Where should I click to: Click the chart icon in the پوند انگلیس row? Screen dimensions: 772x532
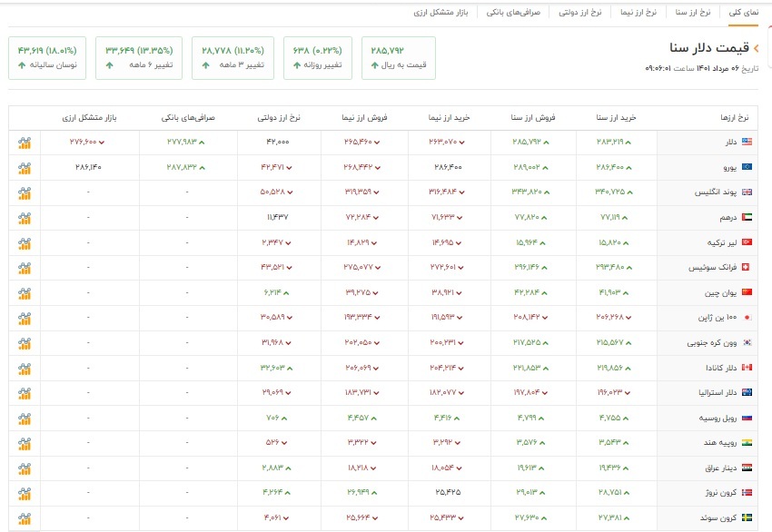tap(25, 192)
